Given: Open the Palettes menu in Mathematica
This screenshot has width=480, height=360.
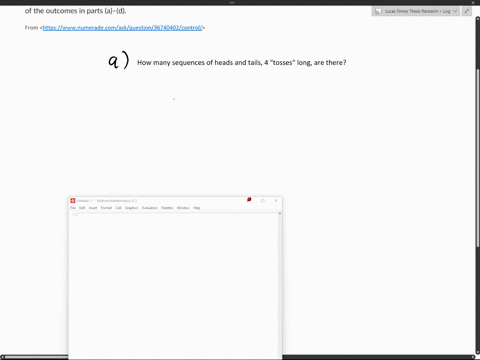Looking at the screenshot, I should click(167, 208).
